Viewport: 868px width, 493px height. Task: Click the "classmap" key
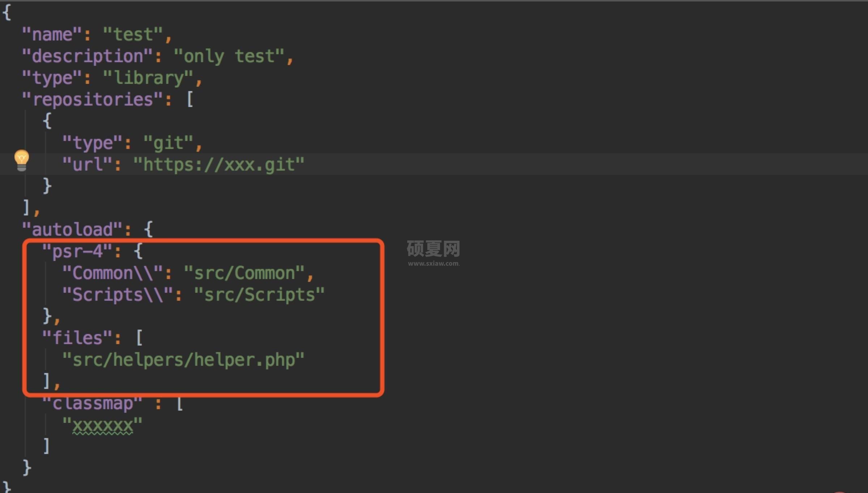pyautogui.click(x=92, y=404)
